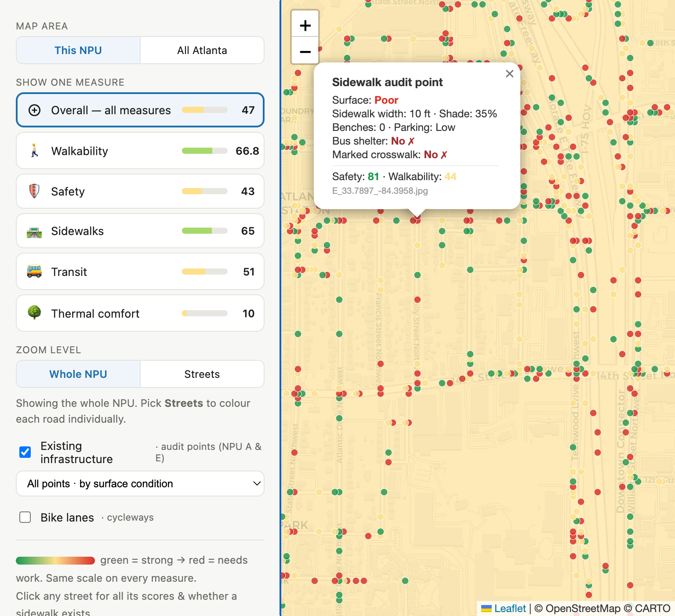Choose the Thermal comfort measure label
The width and height of the screenshot is (675, 616).
(95, 313)
